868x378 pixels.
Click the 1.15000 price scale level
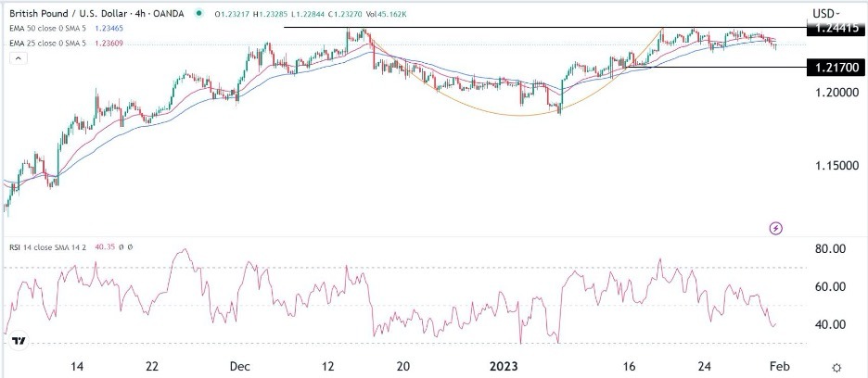click(x=836, y=166)
